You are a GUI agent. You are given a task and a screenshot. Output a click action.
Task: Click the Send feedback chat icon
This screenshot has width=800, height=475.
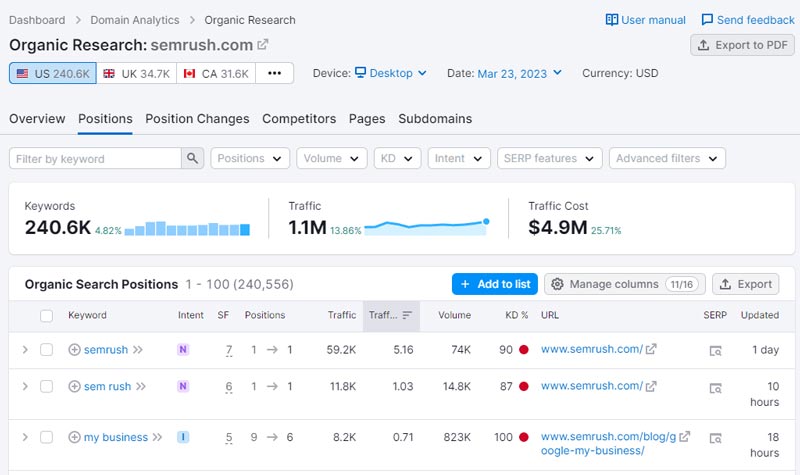(x=707, y=20)
